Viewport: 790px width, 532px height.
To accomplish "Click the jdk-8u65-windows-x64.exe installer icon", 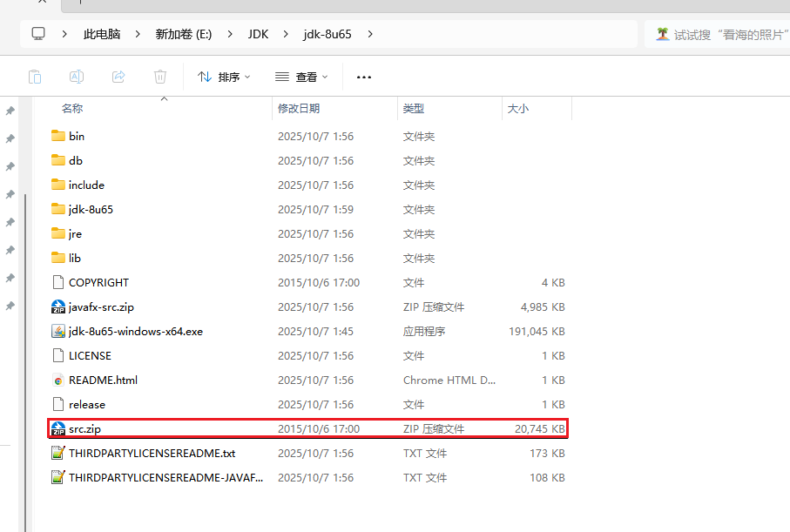I will (58, 332).
